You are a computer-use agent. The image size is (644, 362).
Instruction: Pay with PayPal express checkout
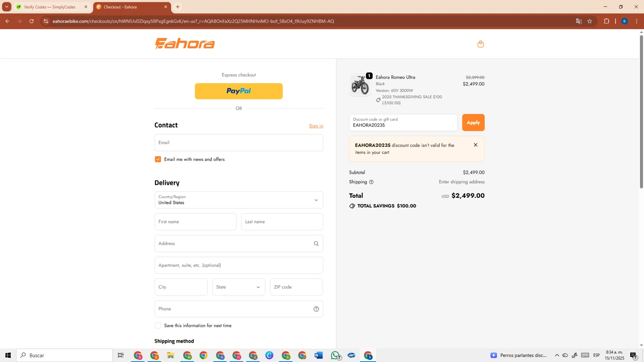[x=239, y=91]
